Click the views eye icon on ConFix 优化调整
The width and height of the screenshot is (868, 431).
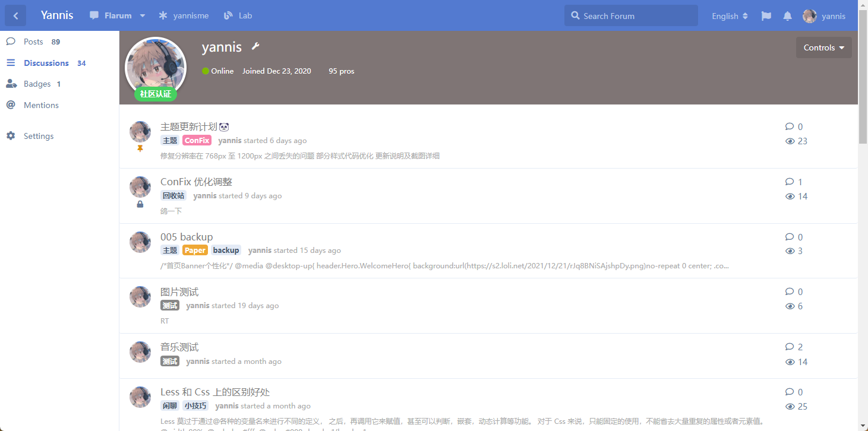click(790, 197)
